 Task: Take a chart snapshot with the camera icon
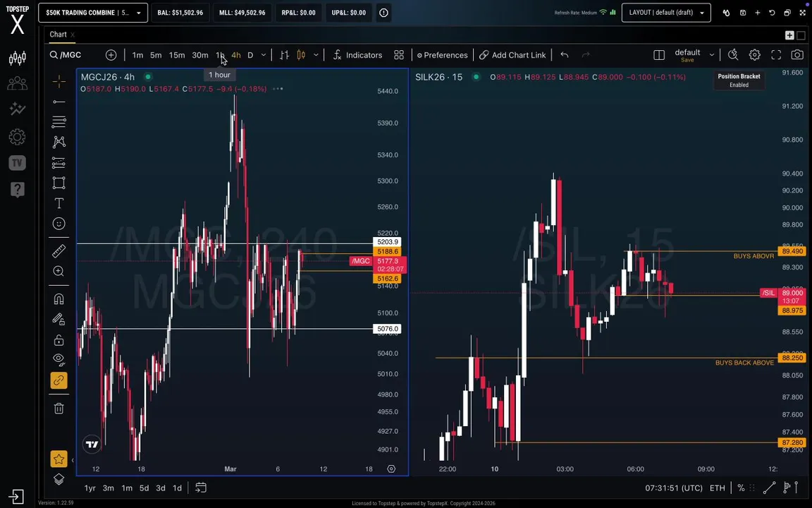click(x=797, y=55)
